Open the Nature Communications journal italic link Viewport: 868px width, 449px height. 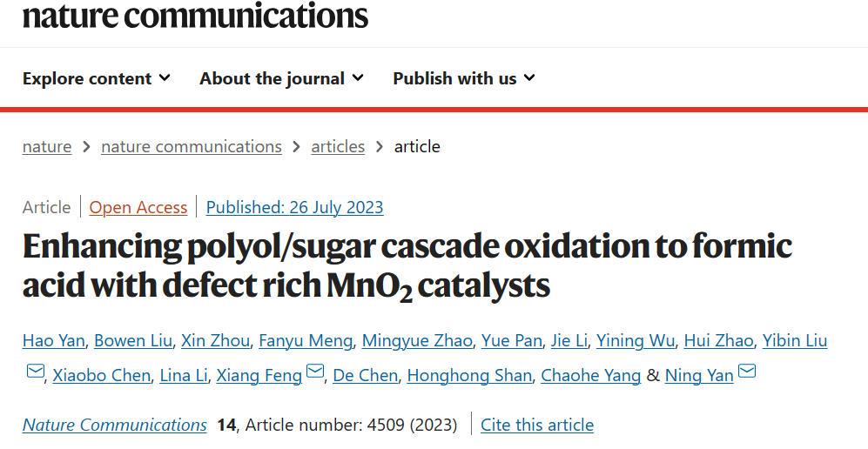click(115, 425)
